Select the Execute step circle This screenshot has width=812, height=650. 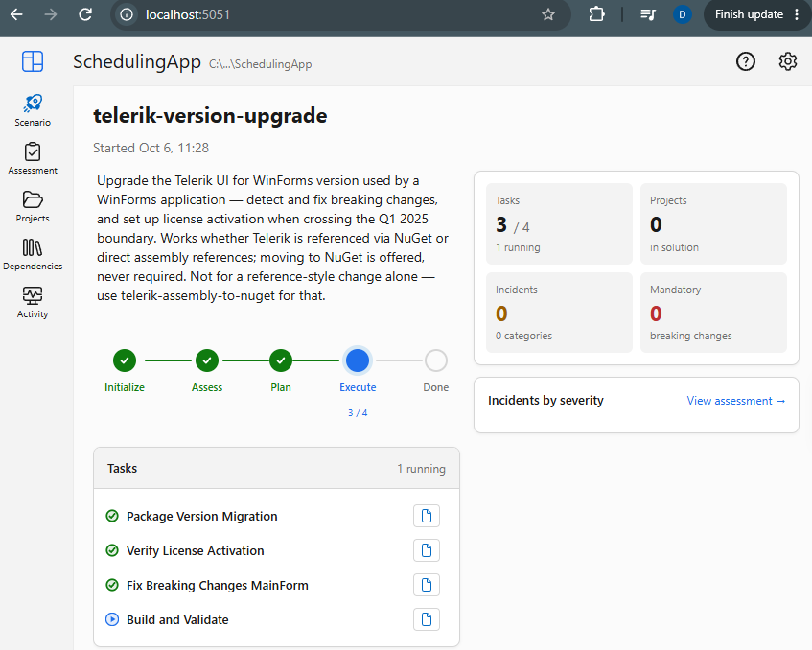point(358,360)
